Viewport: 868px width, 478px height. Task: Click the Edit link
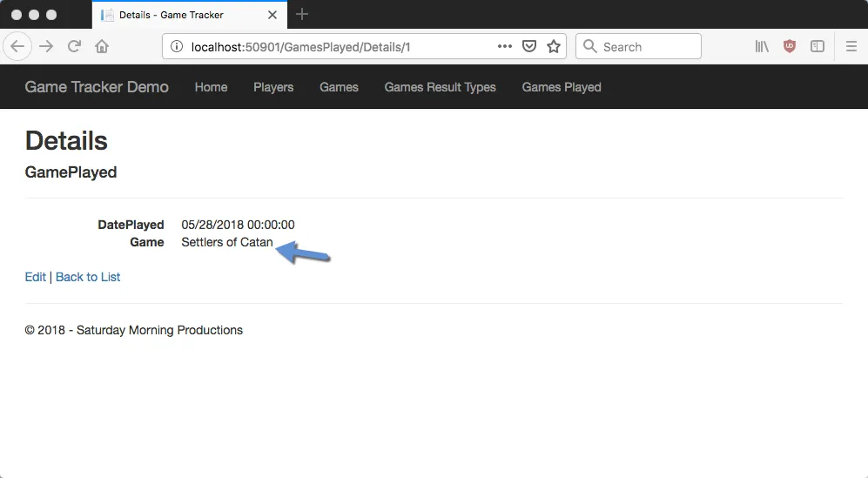[36, 277]
